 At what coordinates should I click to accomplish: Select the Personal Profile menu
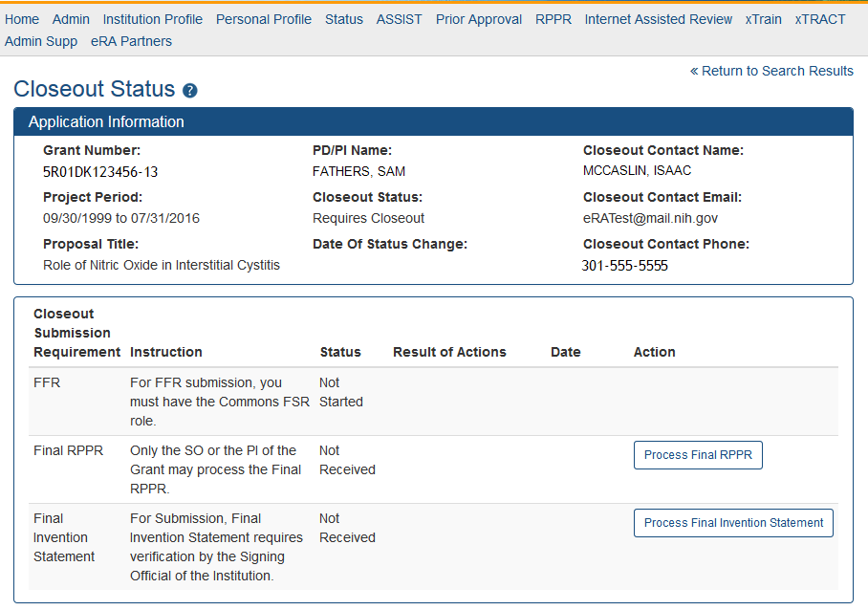point(263,19)
